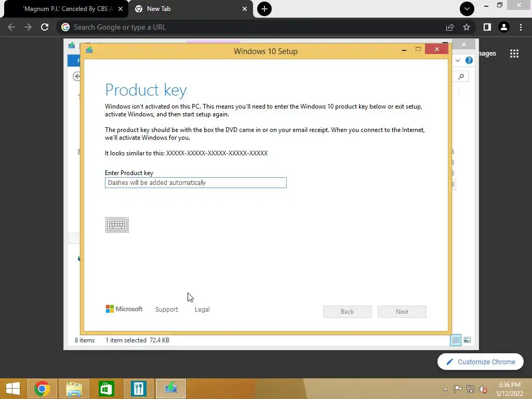The height and width of the screenshot is (399, 532).
Task: Switch File Explorer to large icons view
Action: [467, 340]
